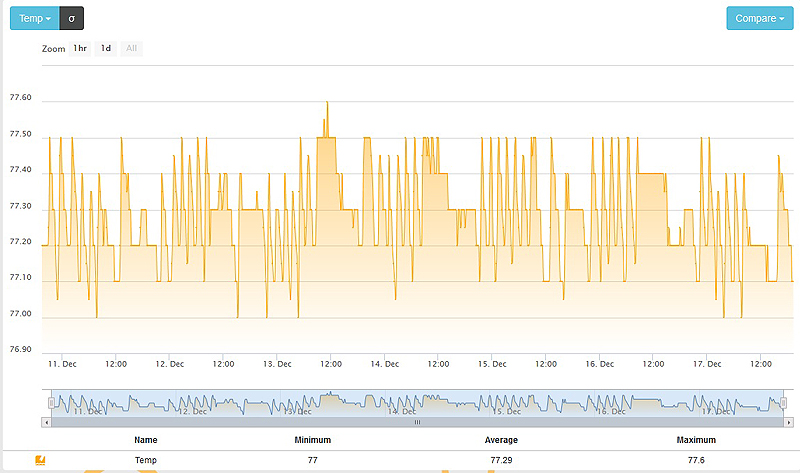Click the Name column header
800x473 pixels.
coord(145,440)
